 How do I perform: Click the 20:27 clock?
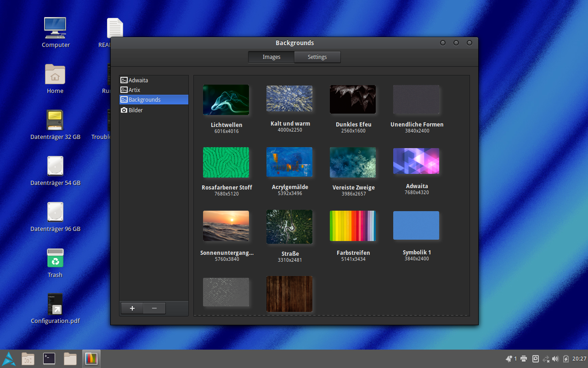(x=579, y=359)
